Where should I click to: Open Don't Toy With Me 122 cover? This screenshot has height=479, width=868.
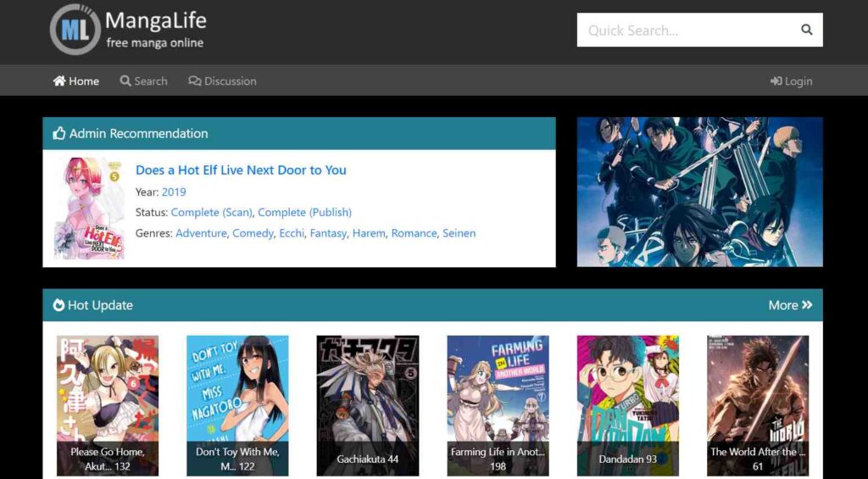(237, 405)
